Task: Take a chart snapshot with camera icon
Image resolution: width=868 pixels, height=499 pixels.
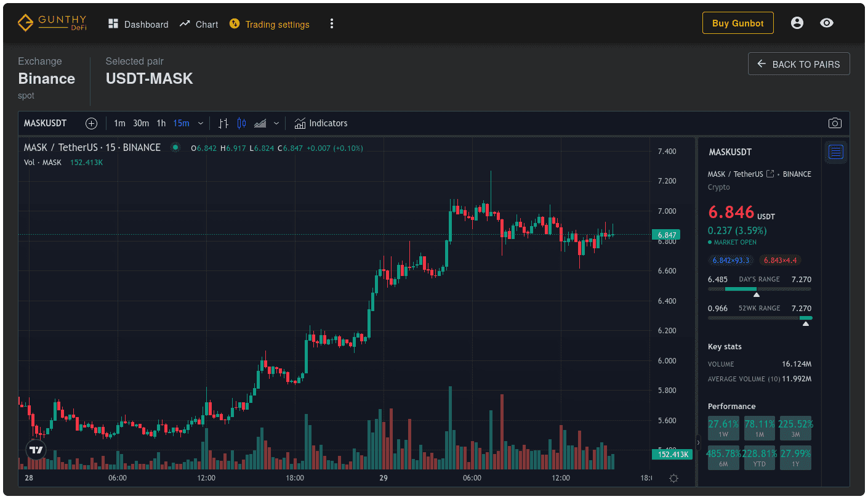Action: [x=834, y=123]
